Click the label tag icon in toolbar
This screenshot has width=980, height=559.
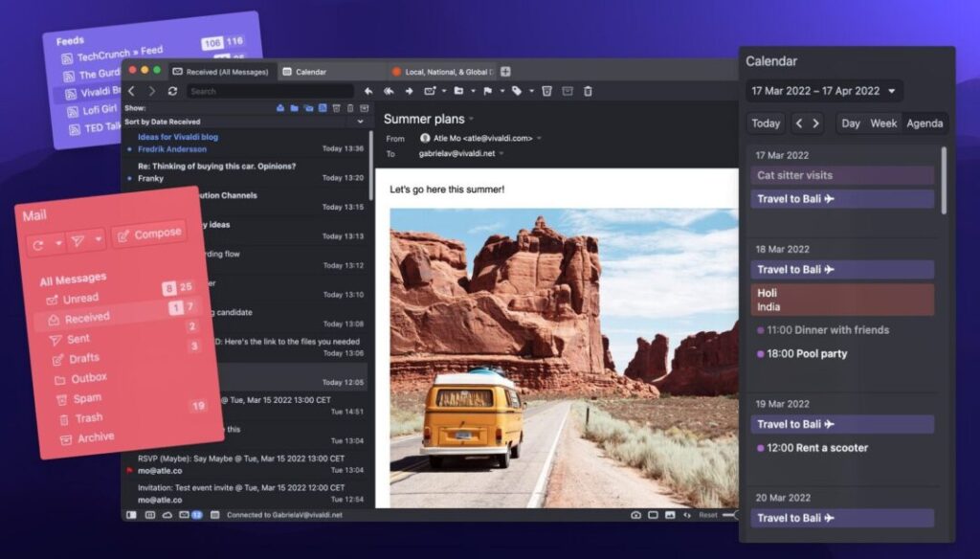pos(517,91)
